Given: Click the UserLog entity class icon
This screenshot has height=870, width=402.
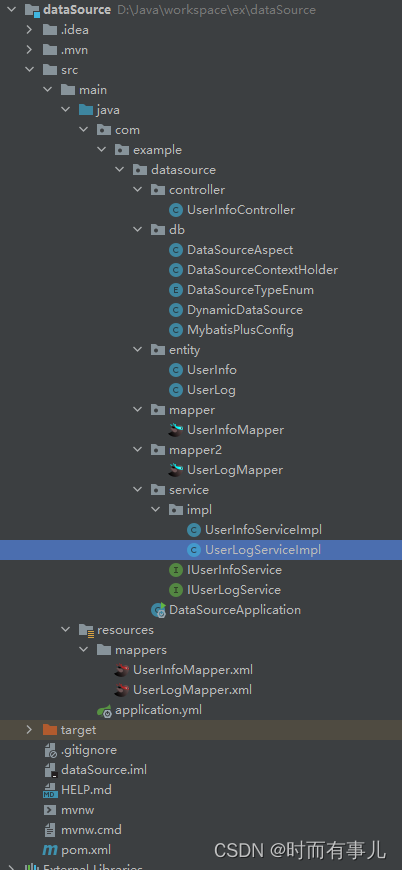Looking at the screenshot, I should (176, 390).
